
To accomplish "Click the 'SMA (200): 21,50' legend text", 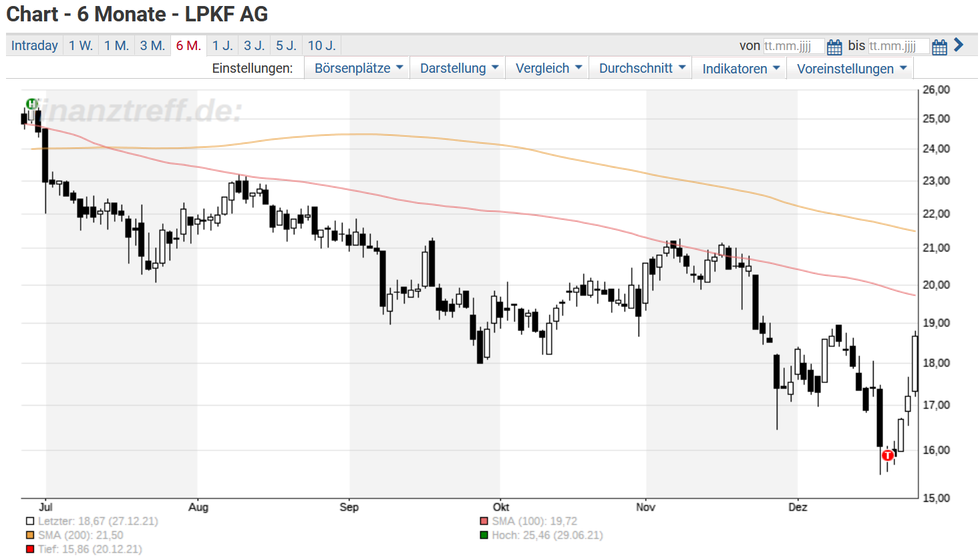I will [x=81, y=535].
